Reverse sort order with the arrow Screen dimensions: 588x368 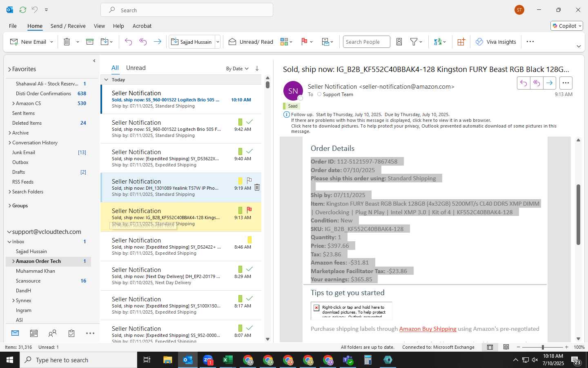(257, 68)
